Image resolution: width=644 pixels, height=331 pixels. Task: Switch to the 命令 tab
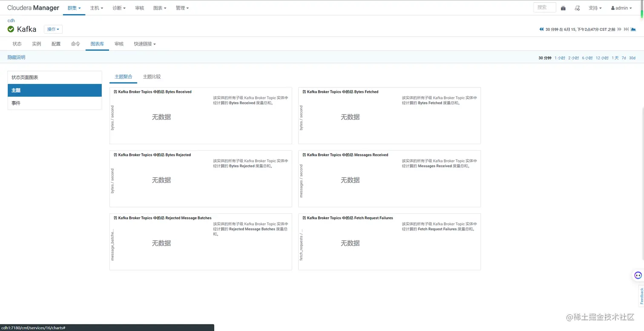[76, 44]
